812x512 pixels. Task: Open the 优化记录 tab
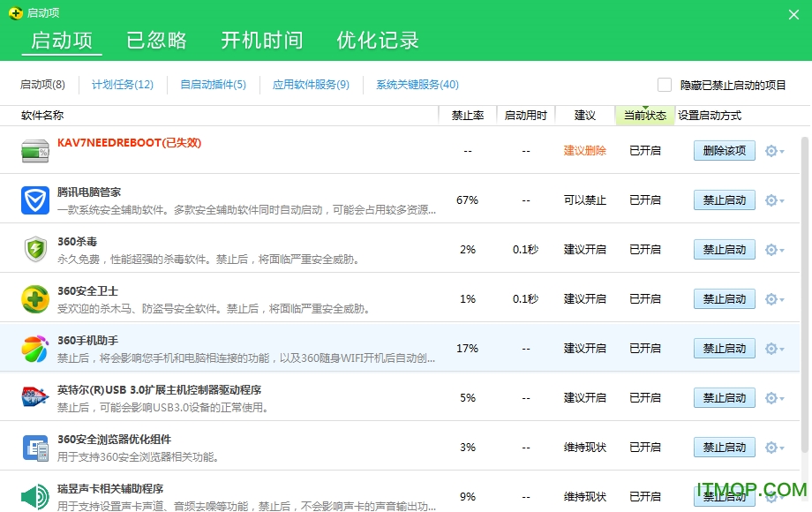pyautogui.click(x=378, y=41)
